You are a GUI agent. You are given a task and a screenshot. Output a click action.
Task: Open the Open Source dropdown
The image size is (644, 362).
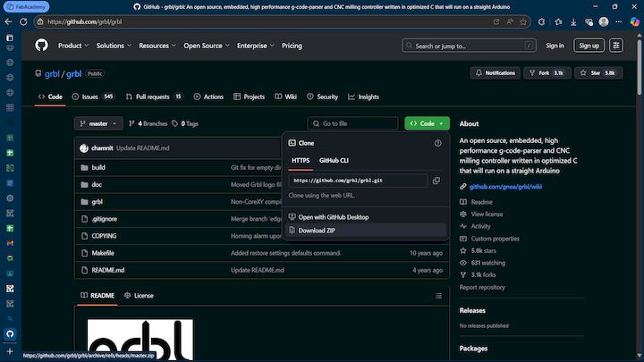click(x=207, y=46)
